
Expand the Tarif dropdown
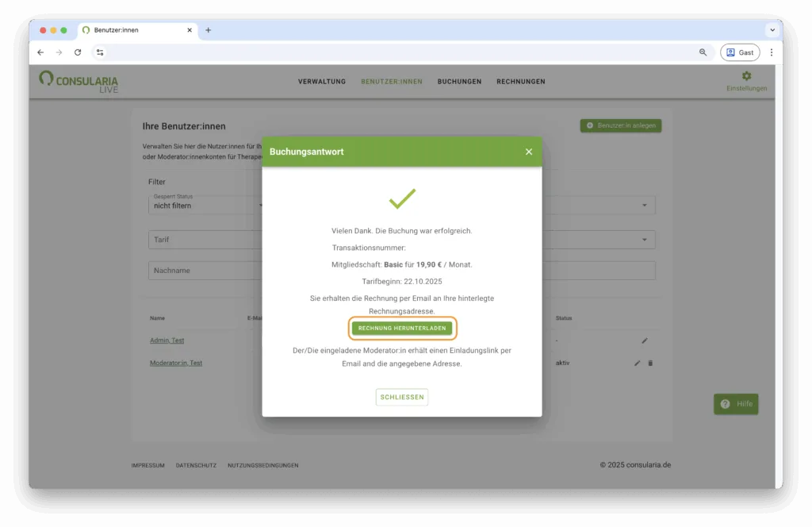point(206,239)
